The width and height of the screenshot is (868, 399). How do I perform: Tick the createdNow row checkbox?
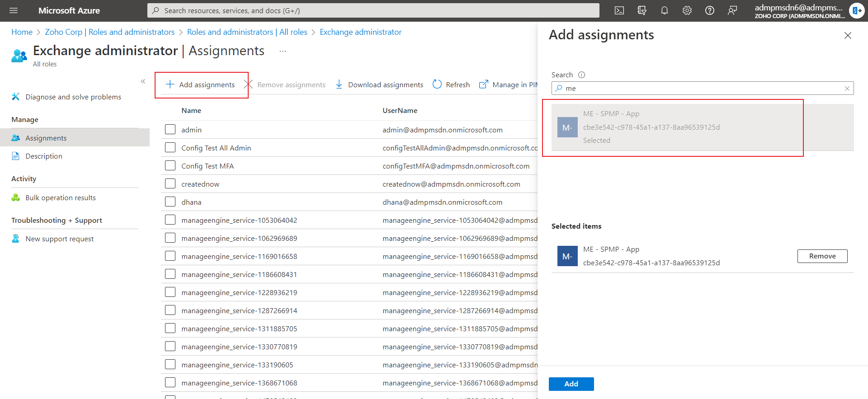coord(170,184)
